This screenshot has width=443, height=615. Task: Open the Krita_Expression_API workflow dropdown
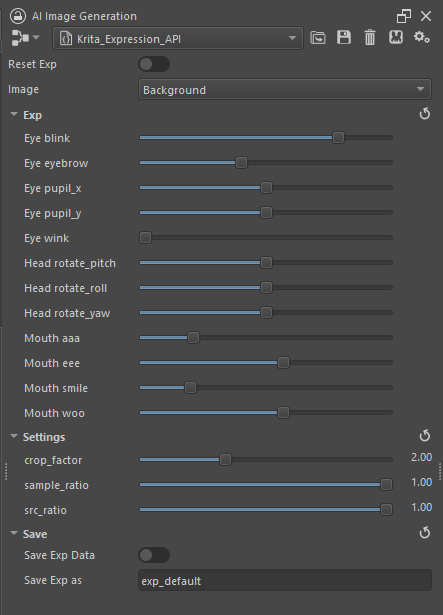coord(178,38)
